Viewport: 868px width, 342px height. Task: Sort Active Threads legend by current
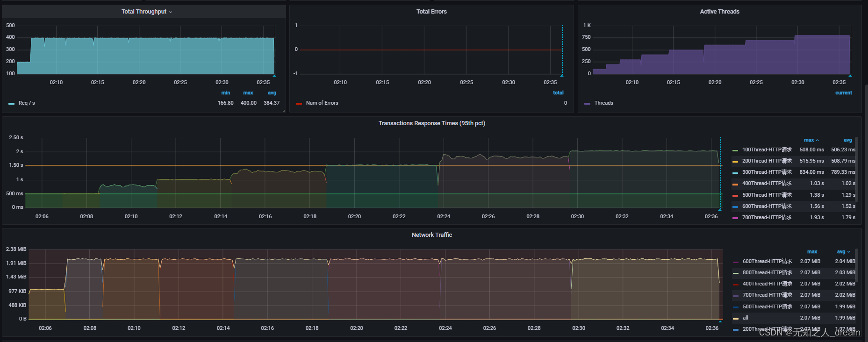click(844, 93)
